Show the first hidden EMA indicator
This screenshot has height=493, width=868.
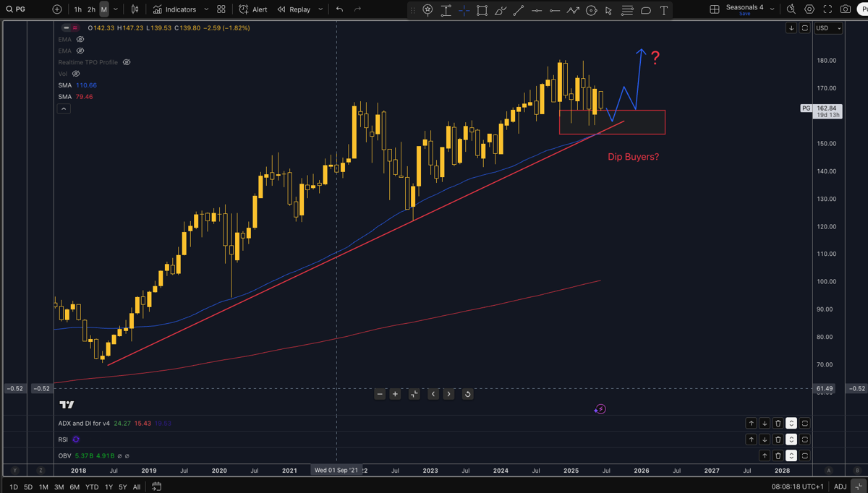click(x=80, y=39)
